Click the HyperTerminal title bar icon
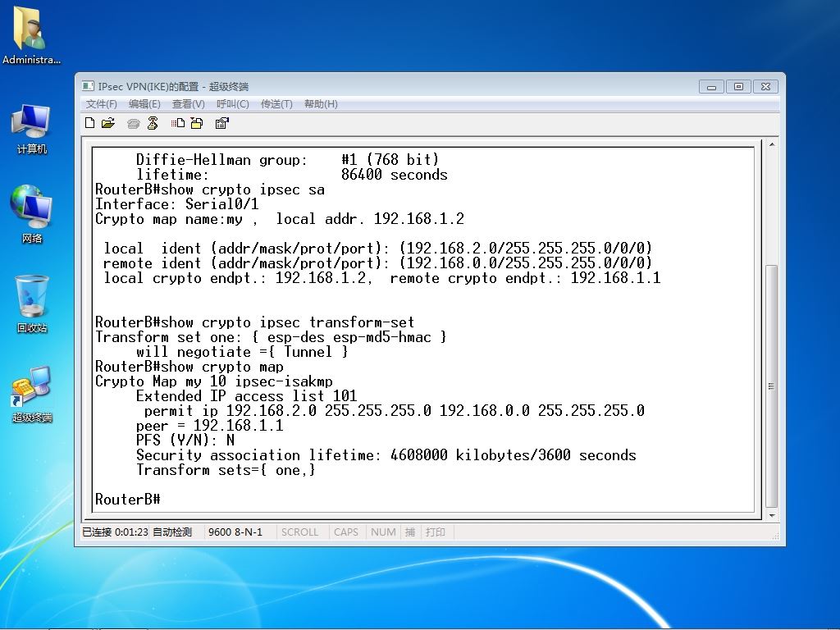The height and width of the screenshot is (630, 840). pyautogui.click(x=87, y=86)
